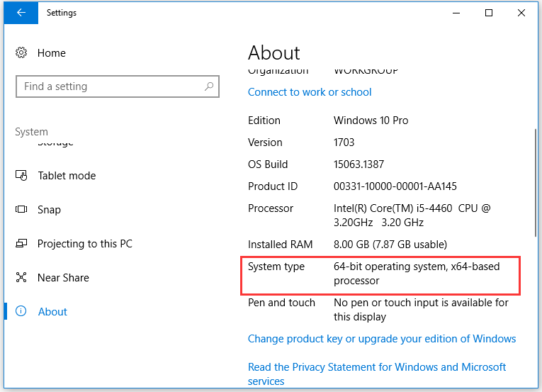
Task: Click the No pen or touch input text
Action: click(421, 310)
